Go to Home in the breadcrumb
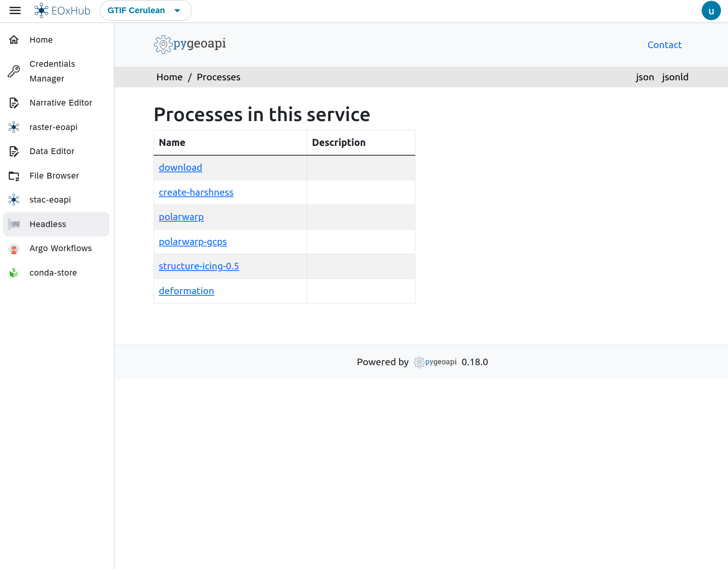 169,77
